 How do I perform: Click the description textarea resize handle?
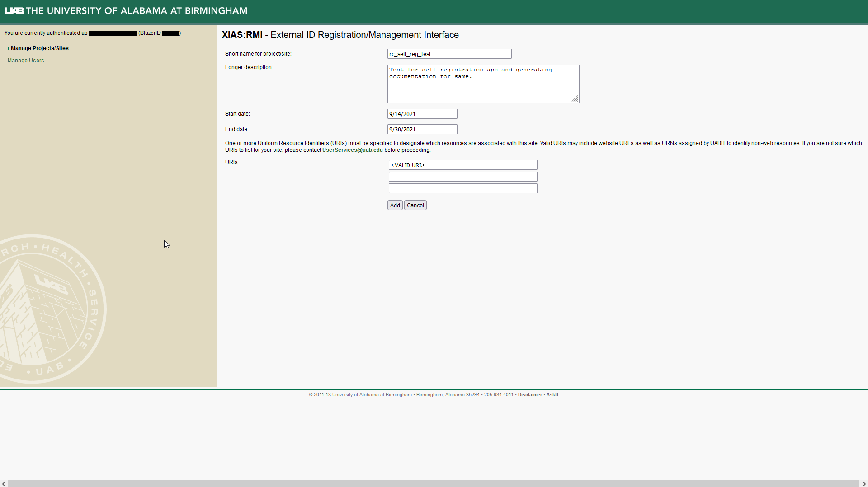(x=575, y=99)
